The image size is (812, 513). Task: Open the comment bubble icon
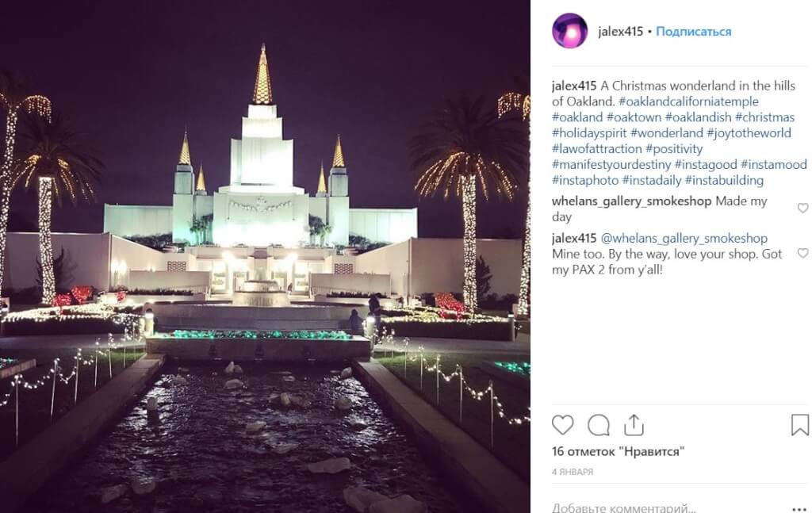click(598, 426)
